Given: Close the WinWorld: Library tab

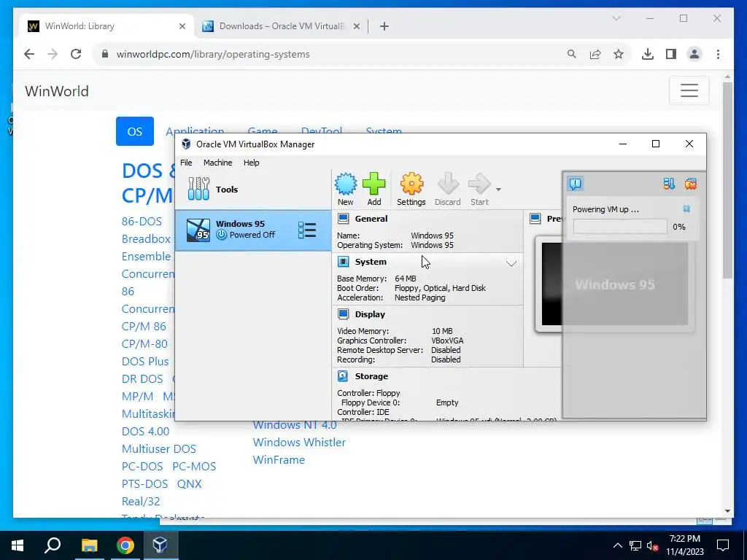Looking at the screenshot, I should coord(182,26).
